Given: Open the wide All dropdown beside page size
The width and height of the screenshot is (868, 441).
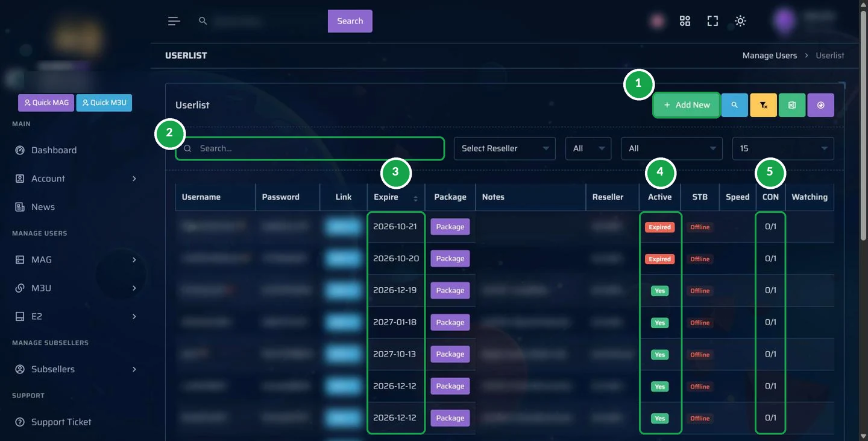Looking at the screenshot, I should click(x=671, y=148).
